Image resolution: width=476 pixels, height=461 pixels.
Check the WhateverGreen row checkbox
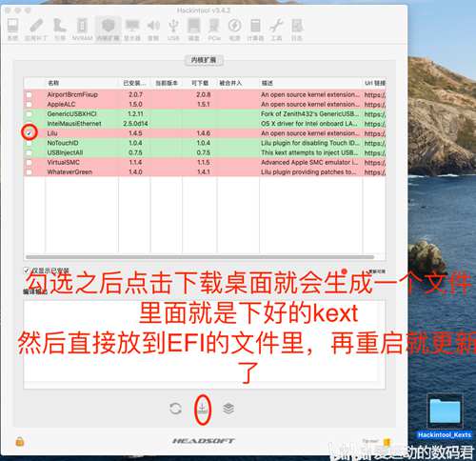[x=30, y=172]
